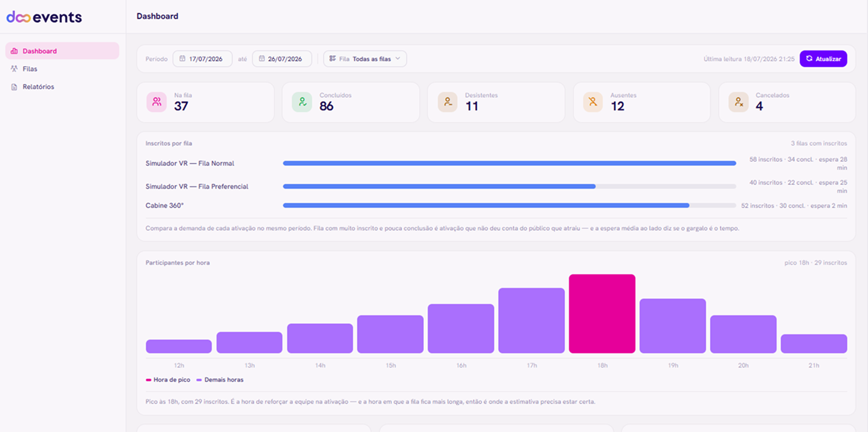Go to Filas in the sidebar

click(62, 69)
